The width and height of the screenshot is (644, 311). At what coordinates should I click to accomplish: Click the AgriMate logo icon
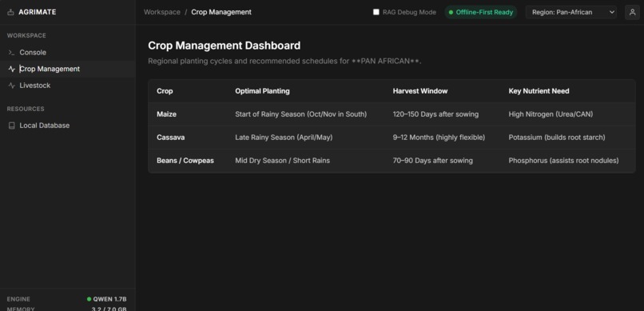click(10, 12)
